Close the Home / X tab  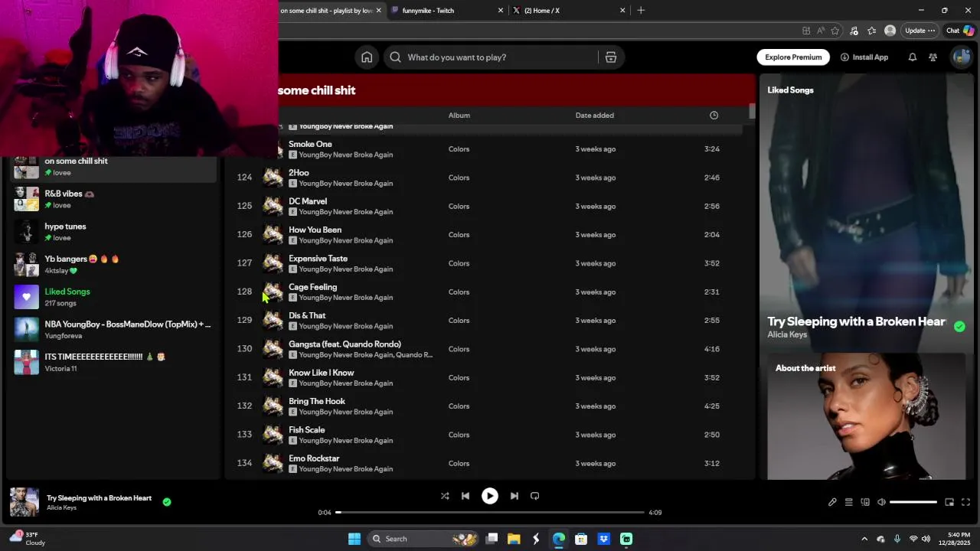[x=622, y=11]
